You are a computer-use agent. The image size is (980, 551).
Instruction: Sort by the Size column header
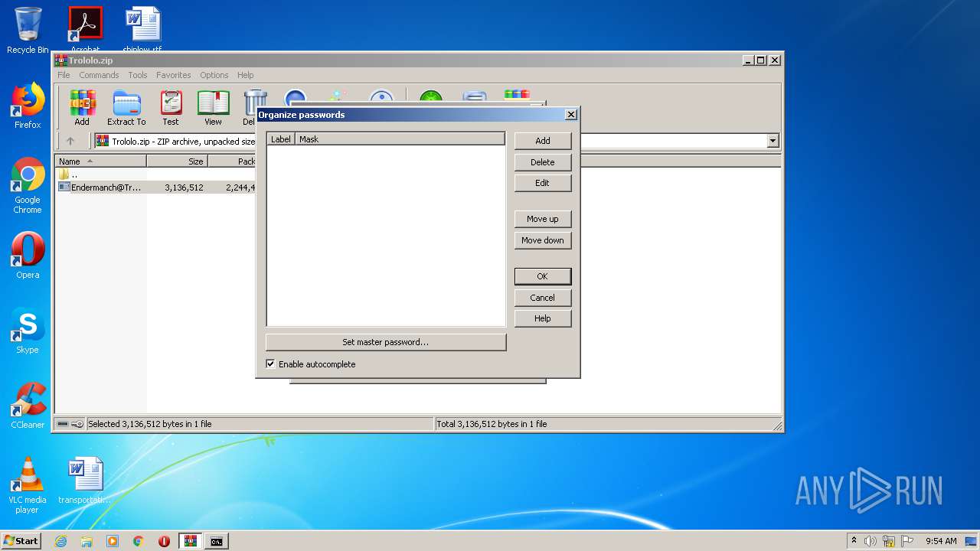coord(177,161)
